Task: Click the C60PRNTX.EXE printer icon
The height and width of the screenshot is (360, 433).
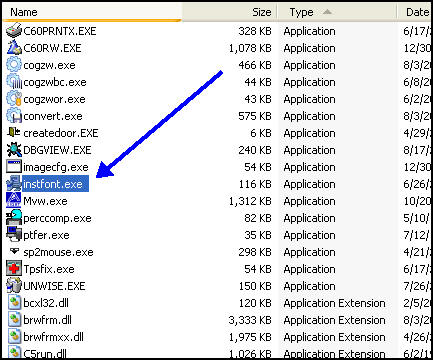Action: (14, 31)
